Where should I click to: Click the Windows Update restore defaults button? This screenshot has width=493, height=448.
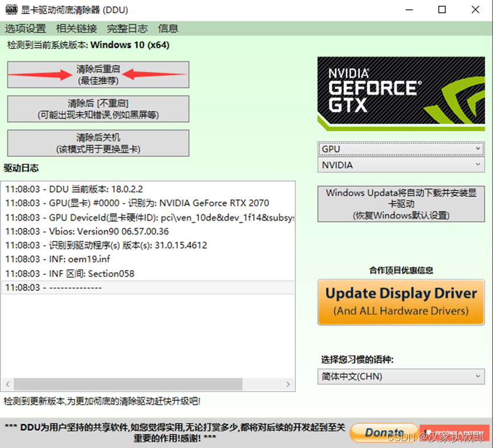coord(401,204)
